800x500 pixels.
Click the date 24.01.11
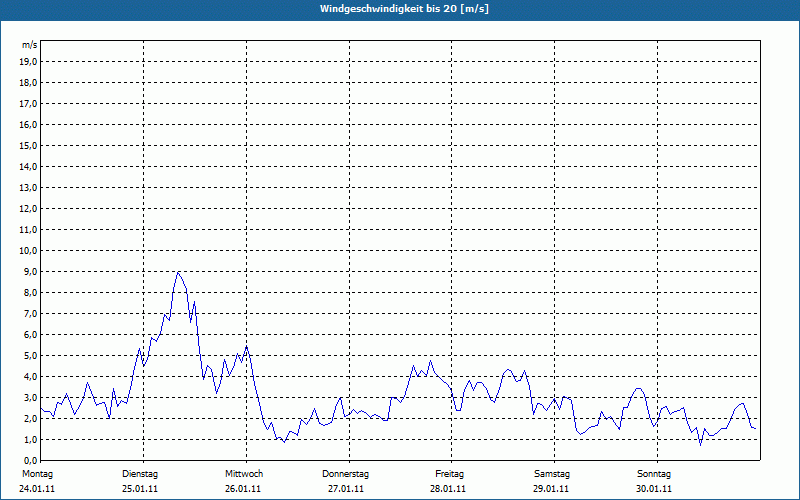coord(37,489)
